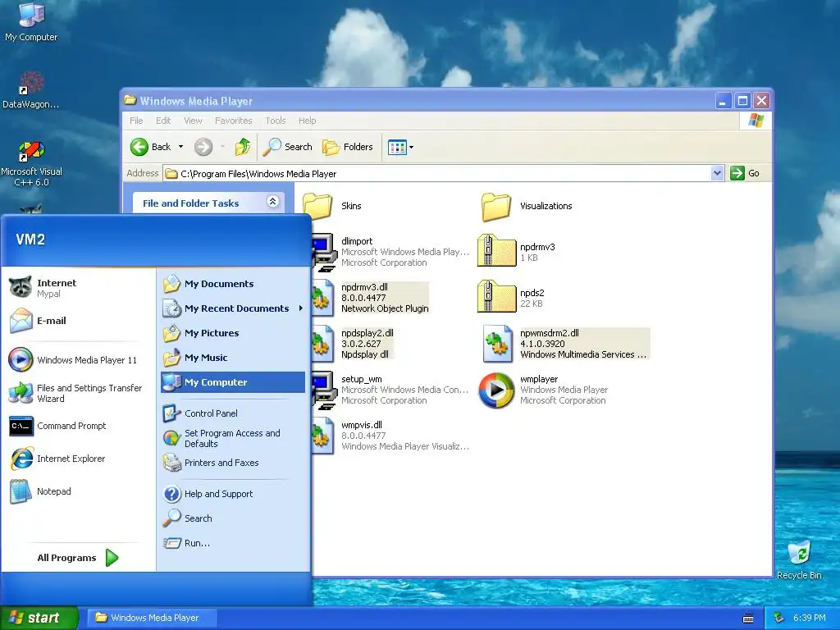Viewport: 840px width, 630px height.
Task: Open the Views dropdown button
Action: [x=400, y=147]
